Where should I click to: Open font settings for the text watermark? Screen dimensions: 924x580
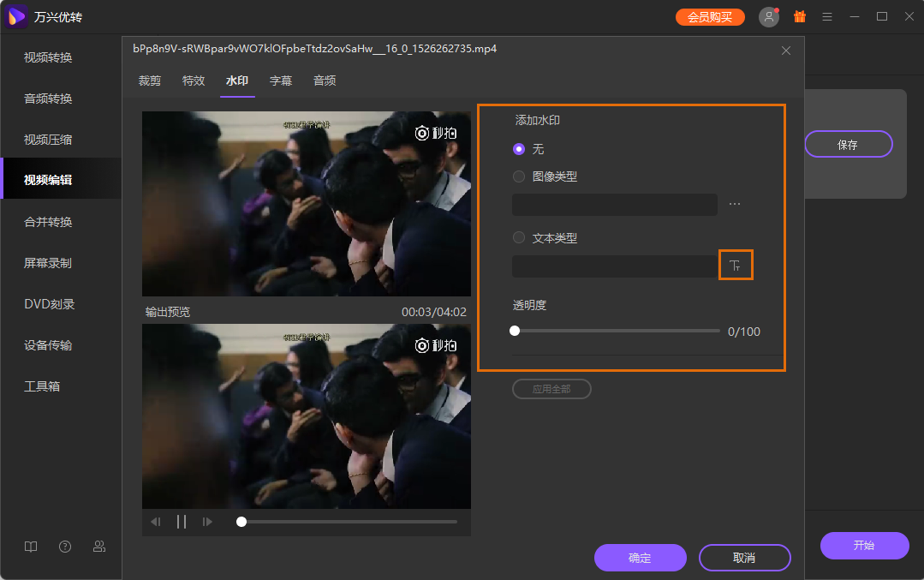[736, 265]
